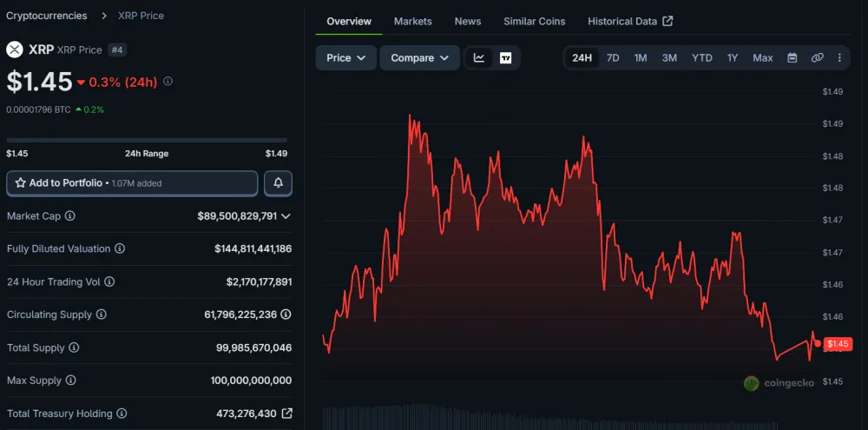Click the star icon in Add to Portfolio
Screen dimensions: 868x430
click(21, 183)
